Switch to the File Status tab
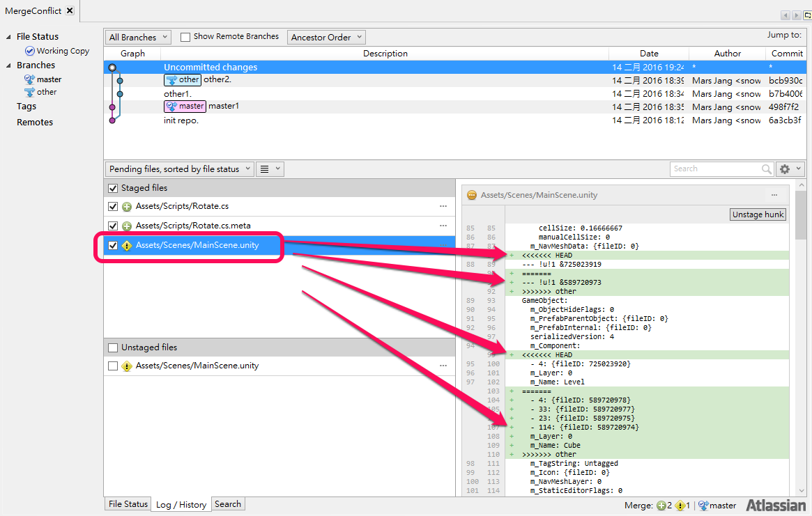Screen dimensions: 812x516 (x=127, y=503)
